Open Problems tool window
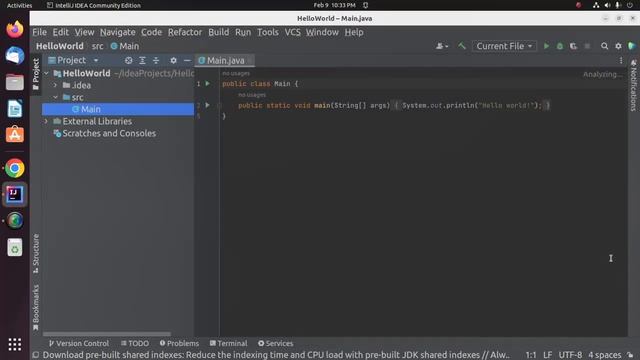640x360 pixels. click(179, 343)
